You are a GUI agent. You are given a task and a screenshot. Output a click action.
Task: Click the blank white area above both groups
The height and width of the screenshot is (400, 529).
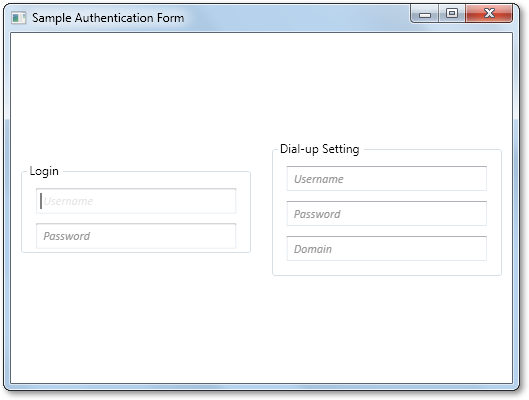pyautogui.click(x=261, y=88)
